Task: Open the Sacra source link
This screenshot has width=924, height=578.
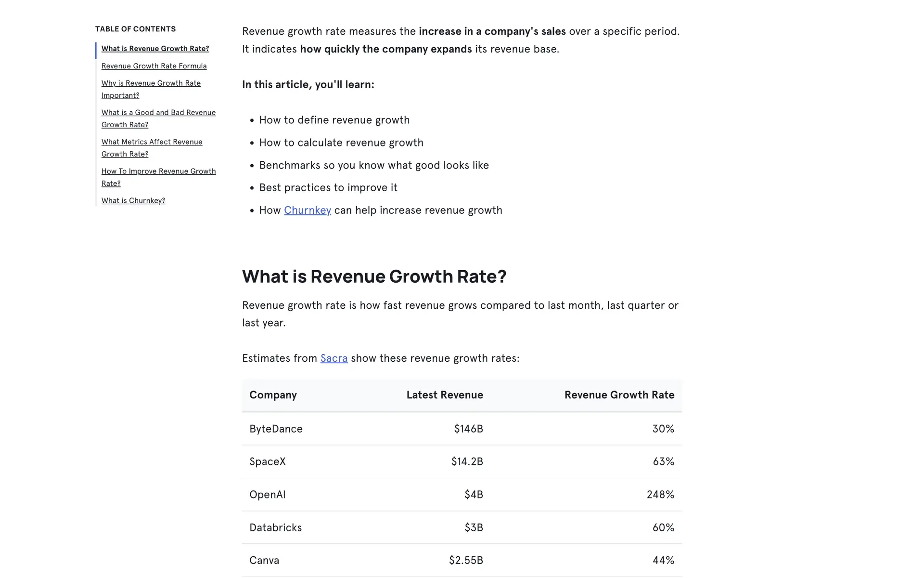Action: point(334,358)
